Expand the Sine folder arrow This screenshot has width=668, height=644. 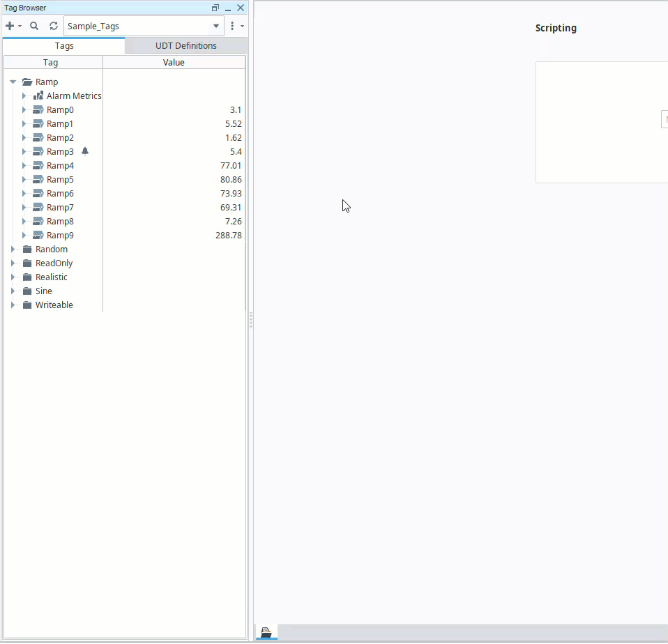pos(13,291)
